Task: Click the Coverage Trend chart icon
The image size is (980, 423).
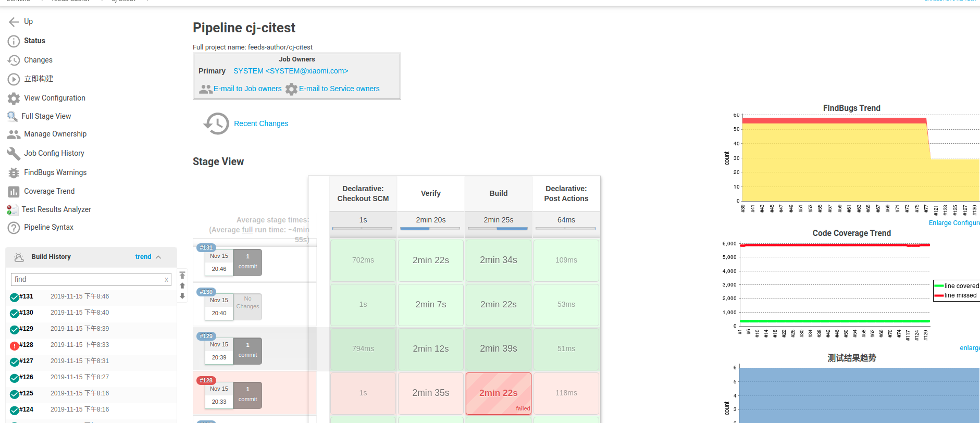Action: point(14,192)
